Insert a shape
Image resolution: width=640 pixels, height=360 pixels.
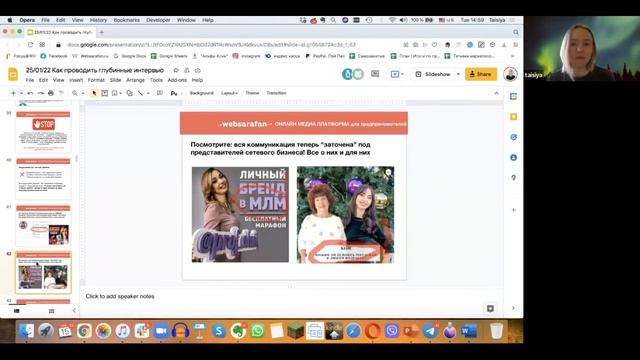(x=129, y=93)
